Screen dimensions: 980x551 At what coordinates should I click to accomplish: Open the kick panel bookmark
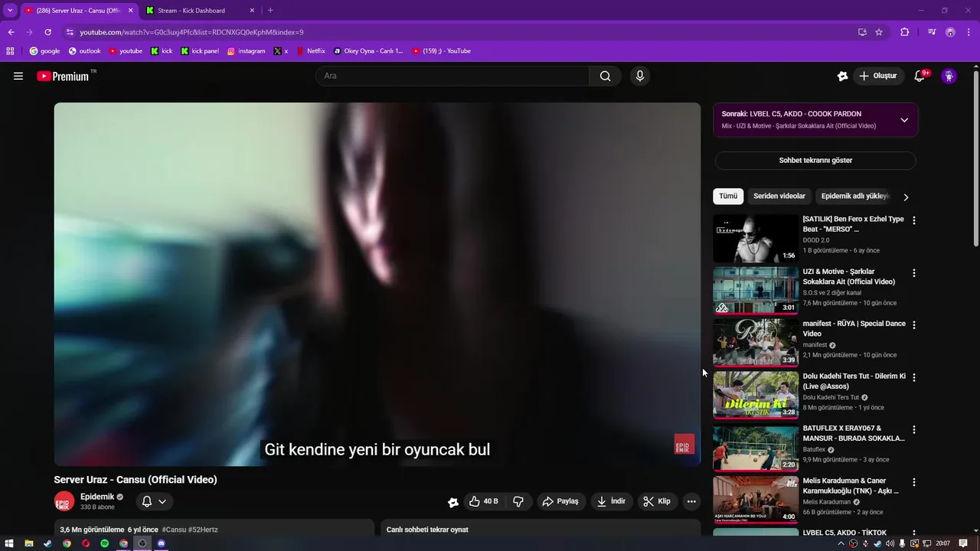coord(200,51)
